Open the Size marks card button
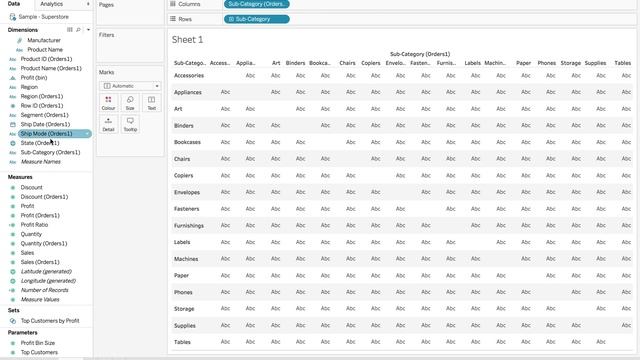640x360 pixels. point(130,103)
